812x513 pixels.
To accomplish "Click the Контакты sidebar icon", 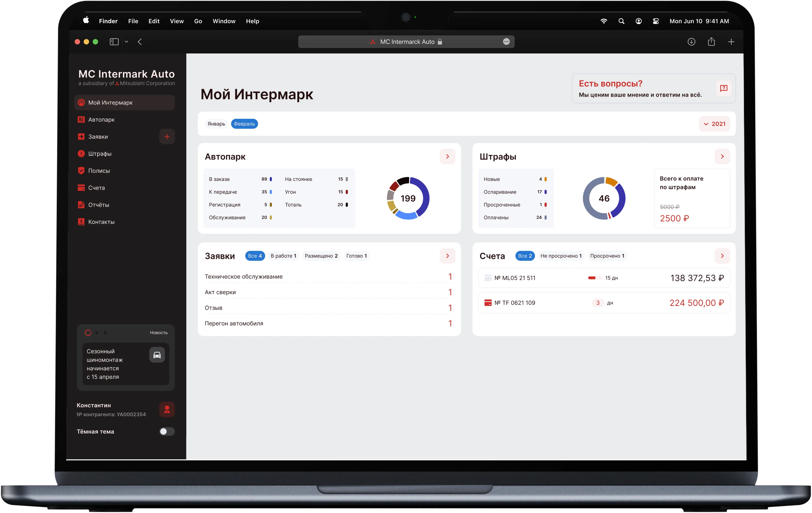I will coord(81,221).
